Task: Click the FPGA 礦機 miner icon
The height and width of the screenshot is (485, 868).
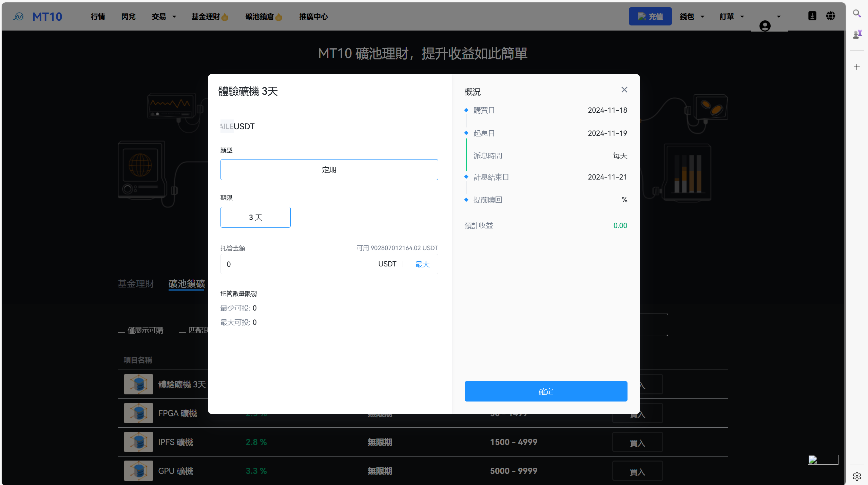Action: click(x=138, y=413)
